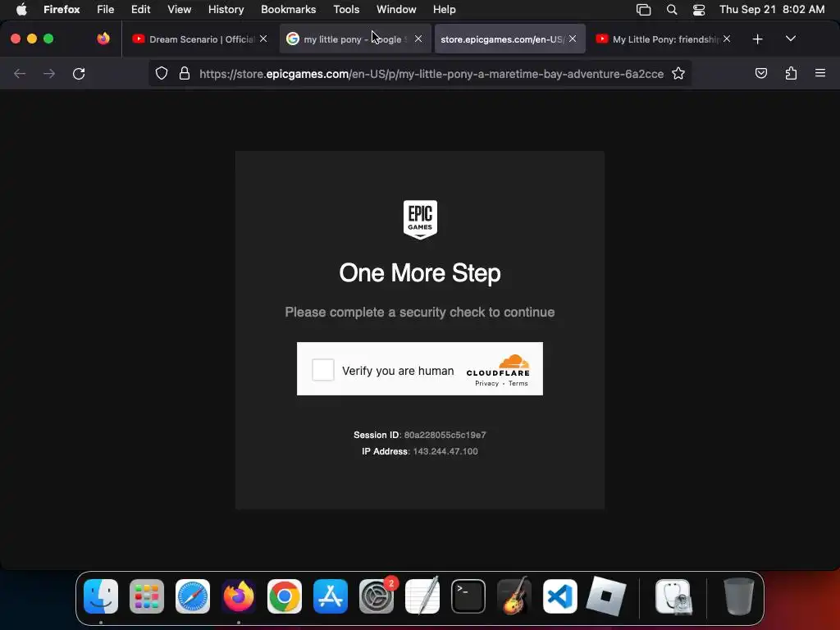Open the History menu
This screenshot has height=630, width=840.
226,9
